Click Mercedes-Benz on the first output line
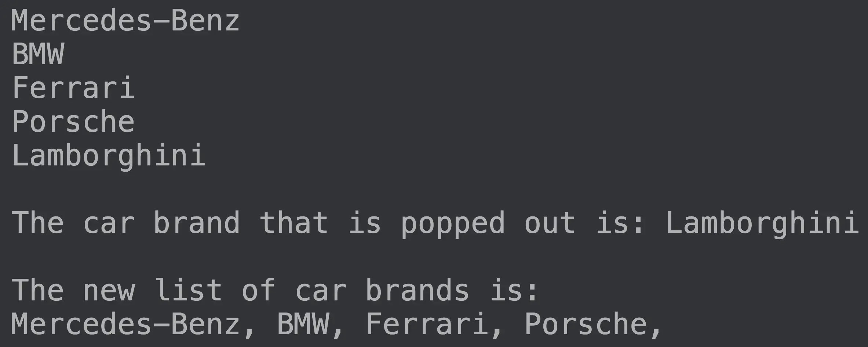Screen dimensions: 868x347 tap(125, 20)
